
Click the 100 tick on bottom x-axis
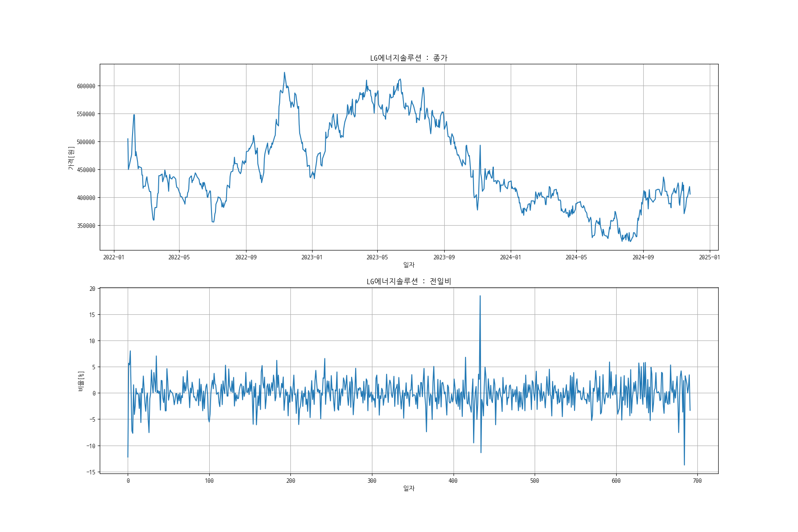209,481
